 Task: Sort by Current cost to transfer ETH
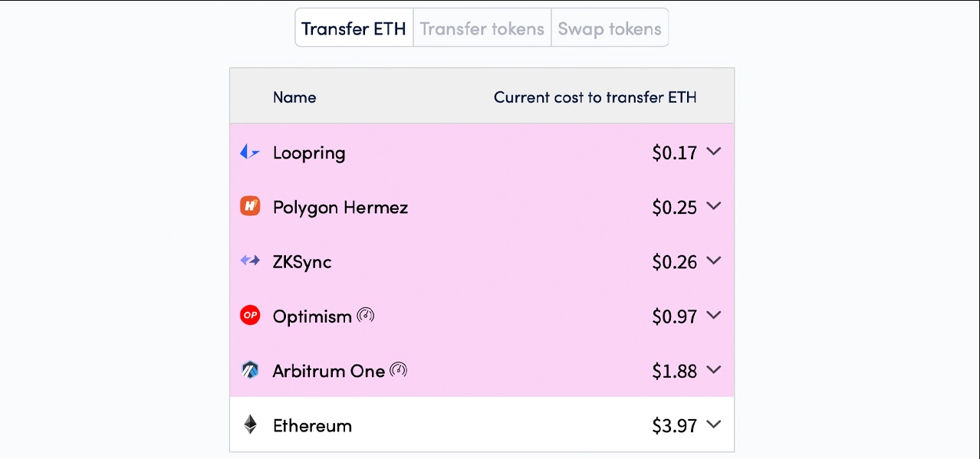point(595,97)
